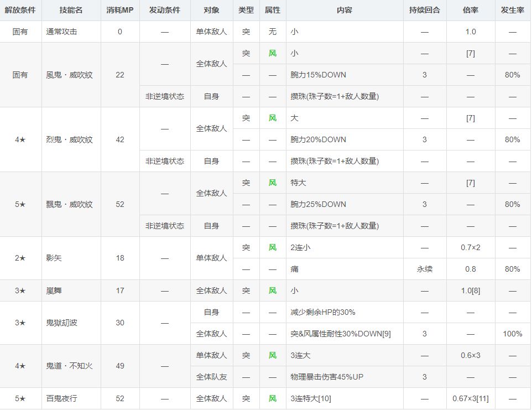Click the 永续 duration cell
This screenshot has width=532, height=410.
coord(425,269)
